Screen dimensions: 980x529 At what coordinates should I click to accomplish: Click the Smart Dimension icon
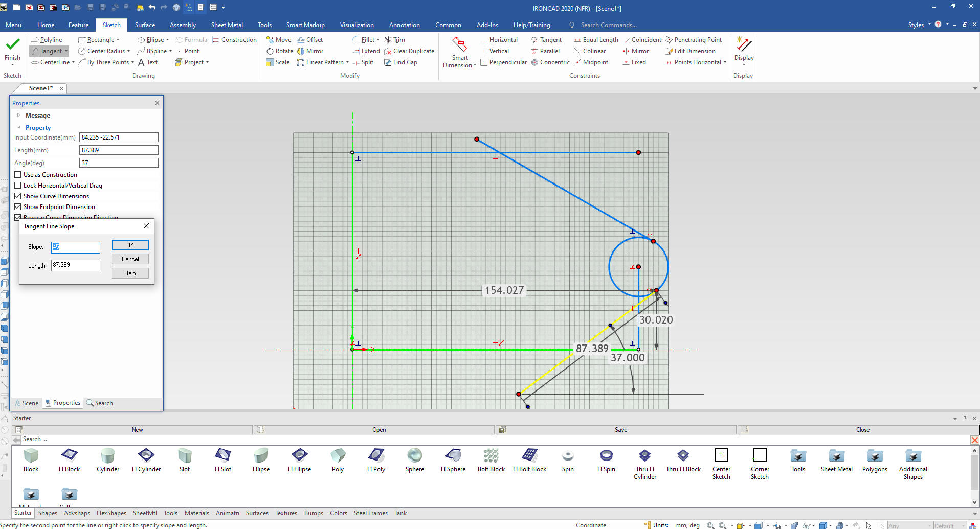459,44
